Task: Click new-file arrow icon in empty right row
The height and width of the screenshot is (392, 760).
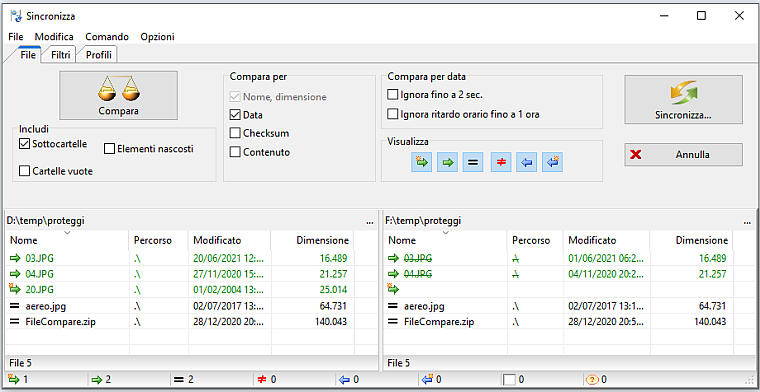Action: pyautogui.click(x=394, y=290)
